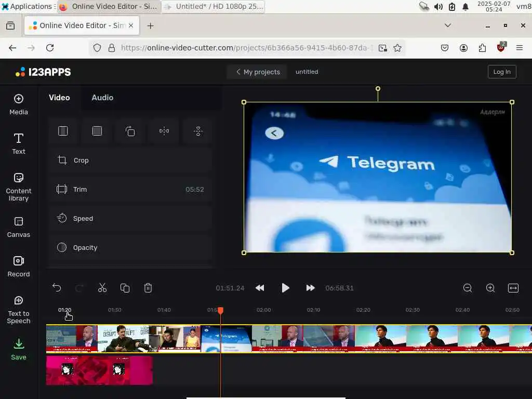Open the Firefox View icon
532x399 pixels.
click(10, 25)
